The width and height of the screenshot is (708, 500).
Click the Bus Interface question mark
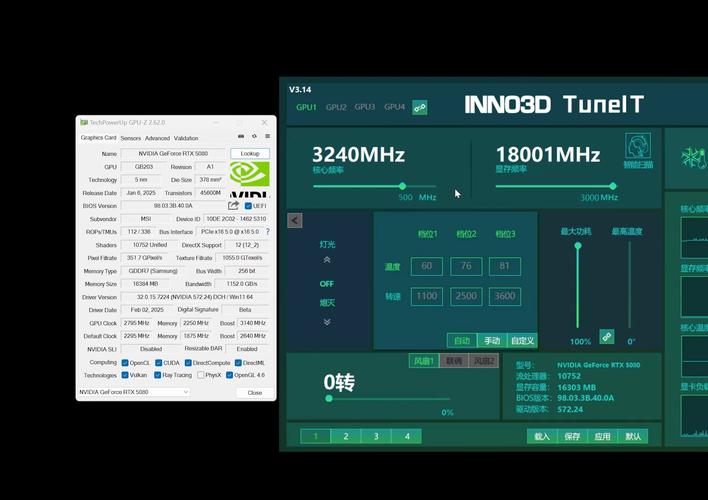(x=268, y=231)
